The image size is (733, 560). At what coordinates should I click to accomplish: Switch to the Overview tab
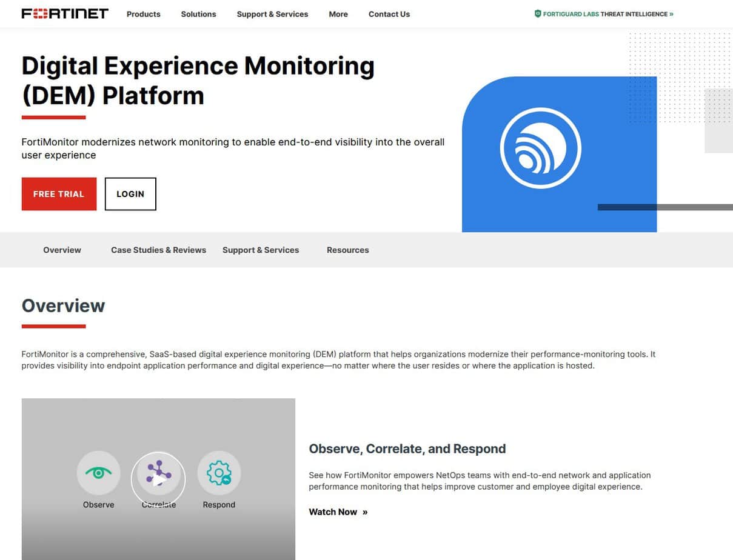tap(62, 250)
